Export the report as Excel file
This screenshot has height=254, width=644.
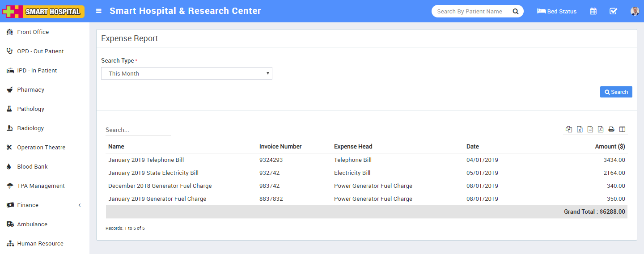coord(580,129)
